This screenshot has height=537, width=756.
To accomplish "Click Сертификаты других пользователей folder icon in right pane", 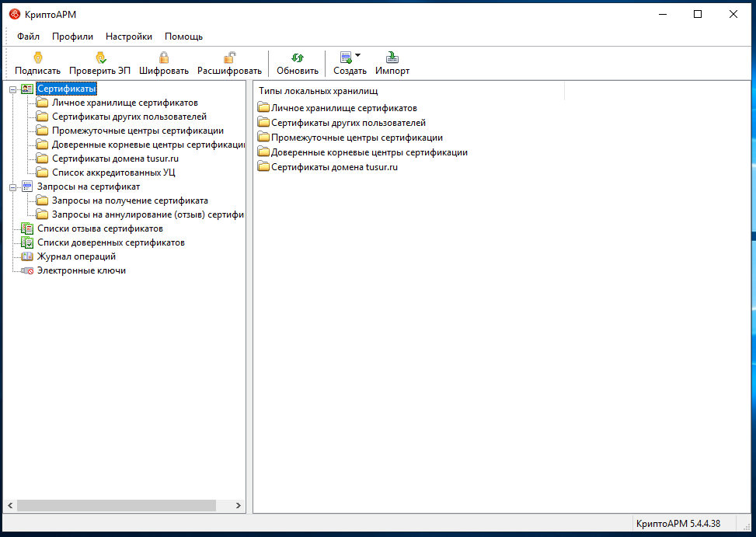I will click(263, 123).
